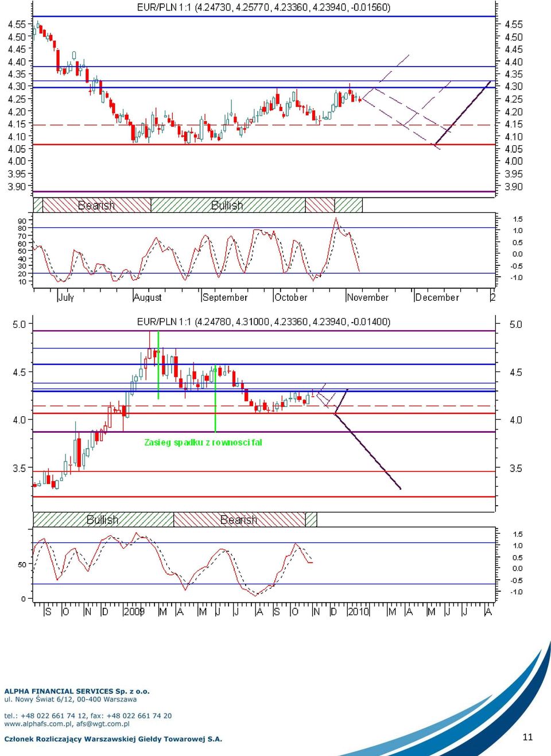Click 4.5 on the lower chart's left price axis

click(x=20, y=373)
